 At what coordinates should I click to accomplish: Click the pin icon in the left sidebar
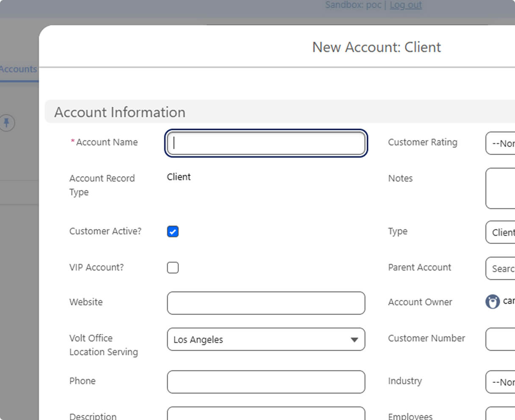pos(6,123)
